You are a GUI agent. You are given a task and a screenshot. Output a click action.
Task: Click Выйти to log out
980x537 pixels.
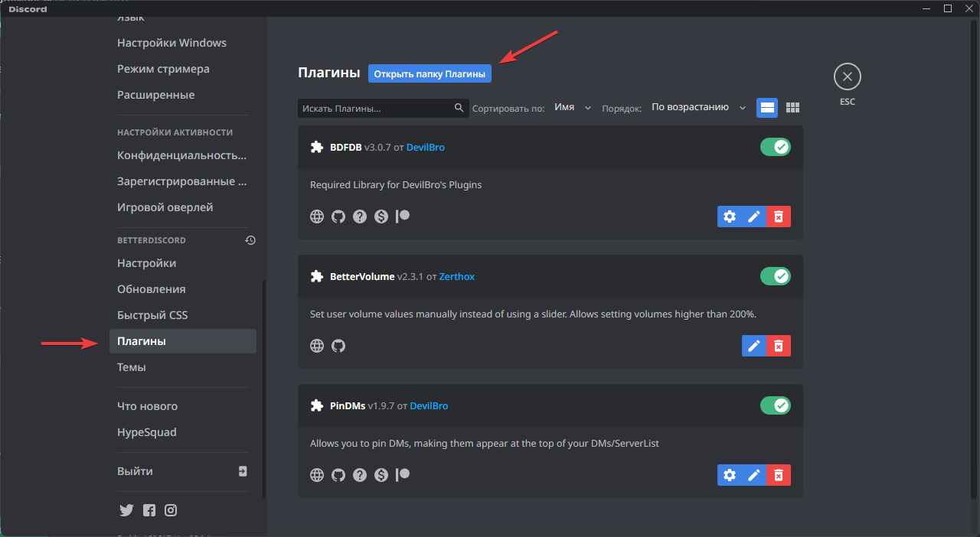[x=183, y=471]
